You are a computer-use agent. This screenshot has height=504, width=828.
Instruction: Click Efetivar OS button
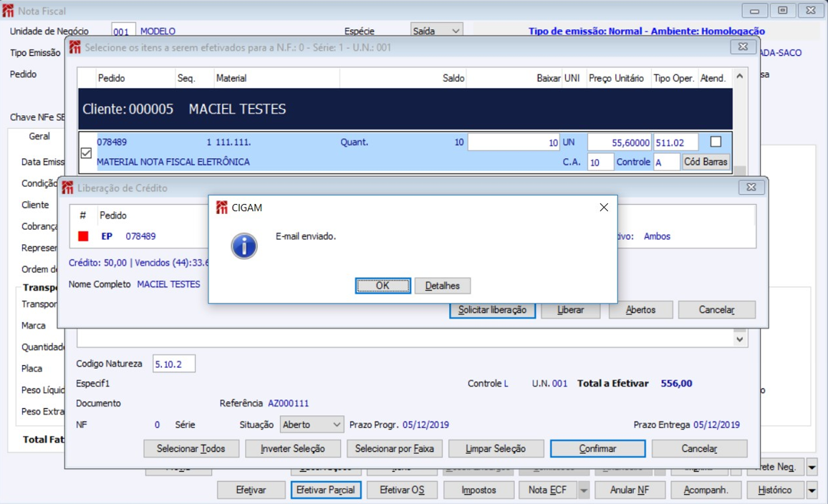(402, 490)
